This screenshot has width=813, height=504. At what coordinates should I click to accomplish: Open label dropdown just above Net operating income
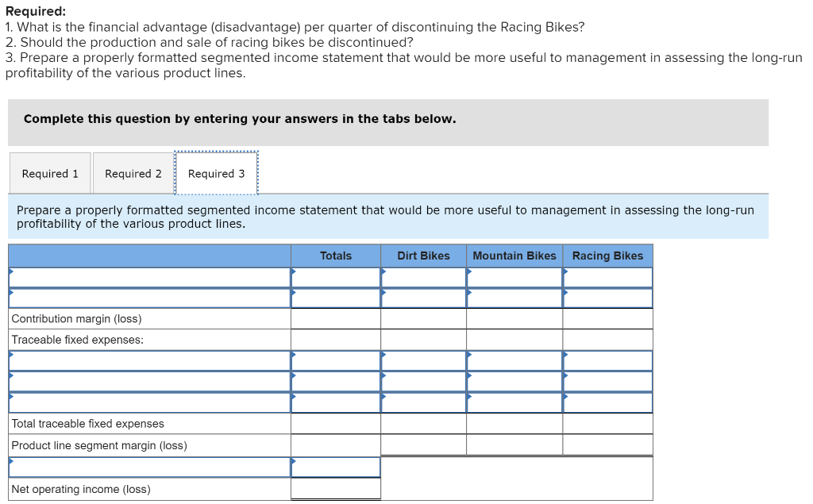coord(150,467)
